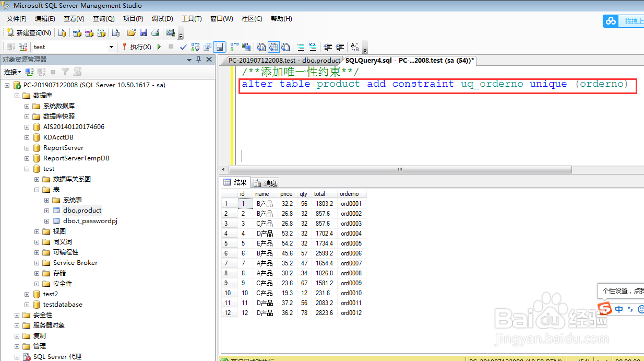
Task: Select the testdatabase database in the tree
Action: pos(63,305)
